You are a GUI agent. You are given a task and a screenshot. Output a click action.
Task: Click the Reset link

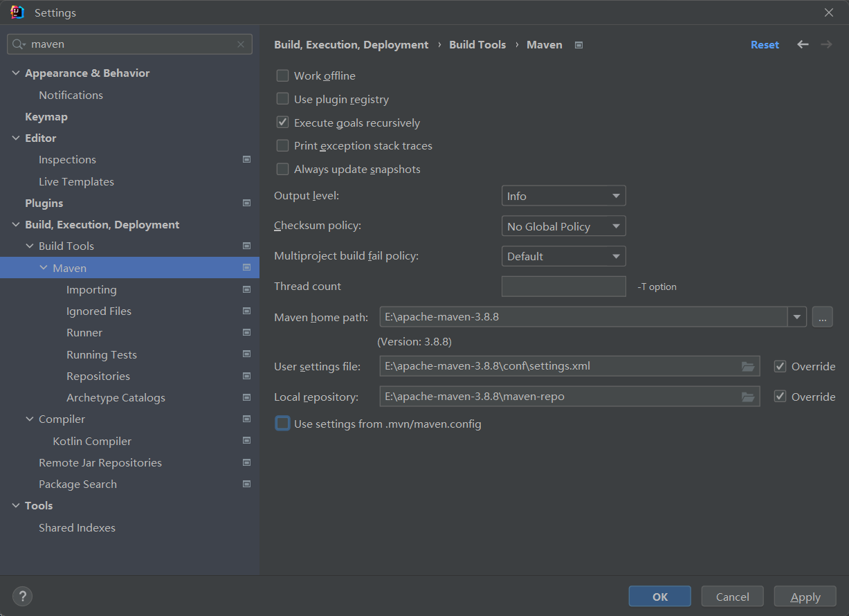point(765,44)
